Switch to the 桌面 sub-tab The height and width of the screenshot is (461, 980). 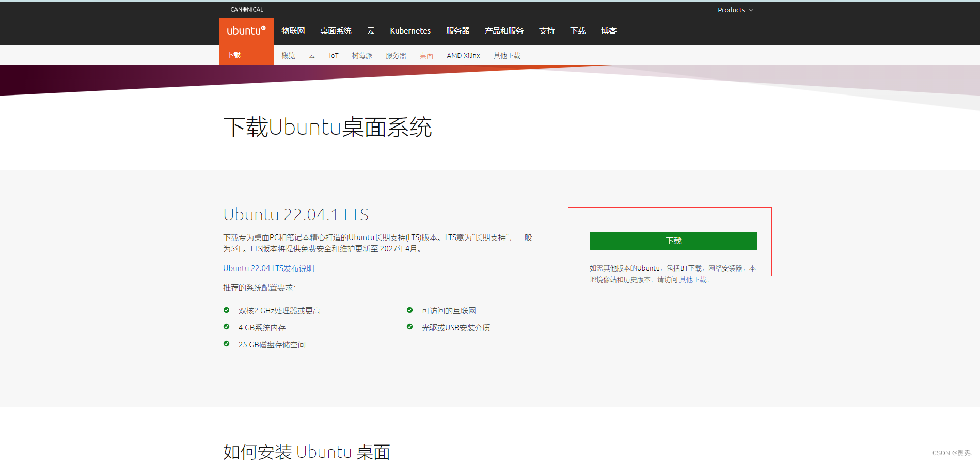[x=426, y=55]
